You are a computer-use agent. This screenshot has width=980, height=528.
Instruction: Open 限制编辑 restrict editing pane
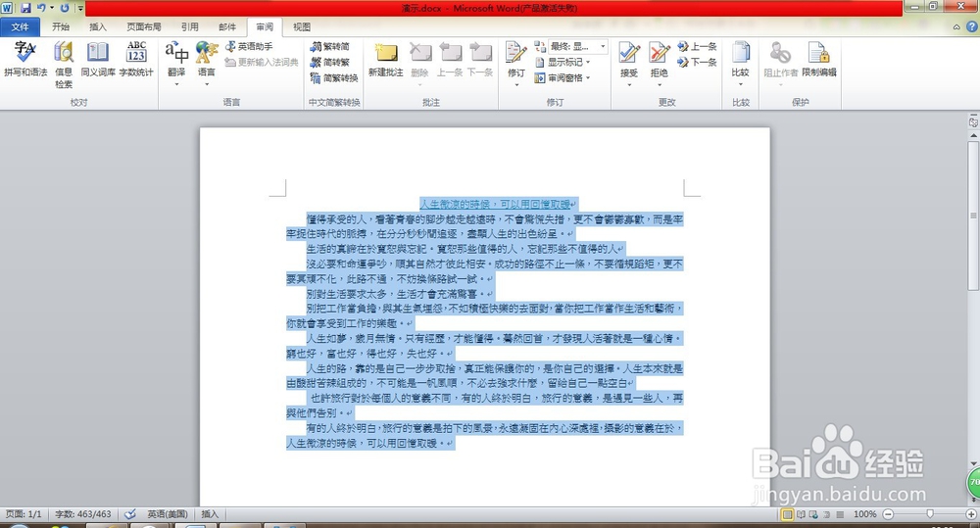(819, 60)
